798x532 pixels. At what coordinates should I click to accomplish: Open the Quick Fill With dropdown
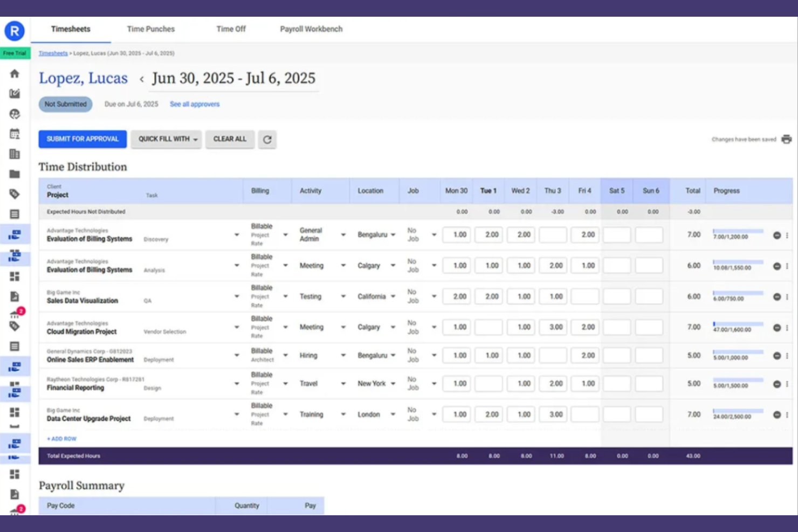(x=166, y=139)
